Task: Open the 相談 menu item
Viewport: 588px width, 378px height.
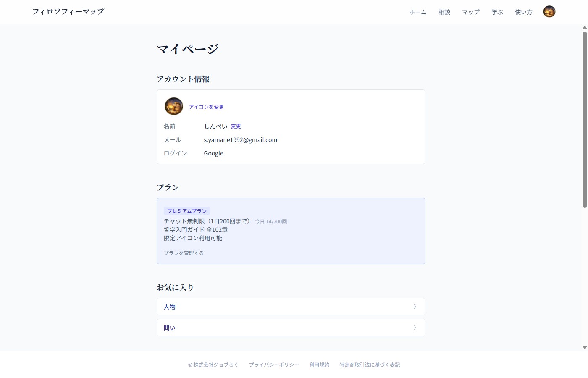Action: point(444,12)
